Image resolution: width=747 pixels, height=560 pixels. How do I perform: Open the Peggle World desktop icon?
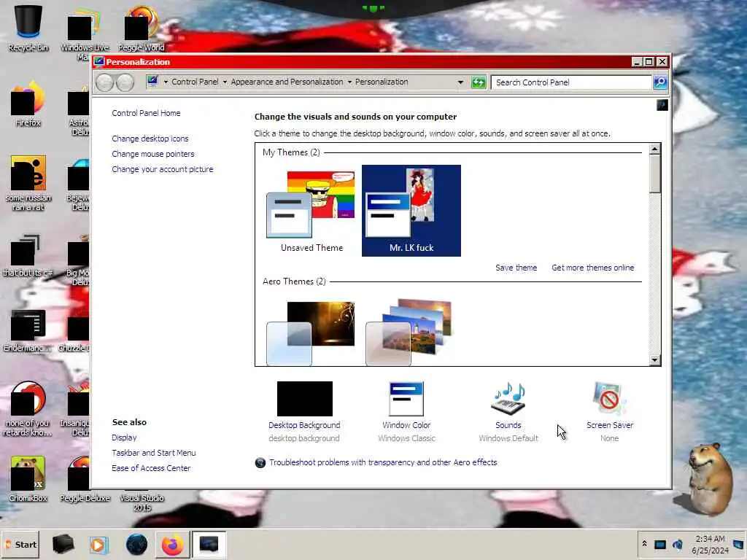pyautogui.click(x=141, y=28)
